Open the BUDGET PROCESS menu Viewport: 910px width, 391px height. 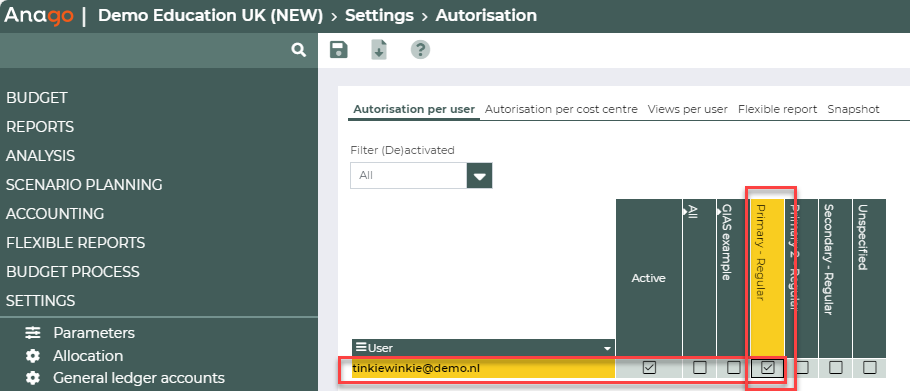click(73, 271)
